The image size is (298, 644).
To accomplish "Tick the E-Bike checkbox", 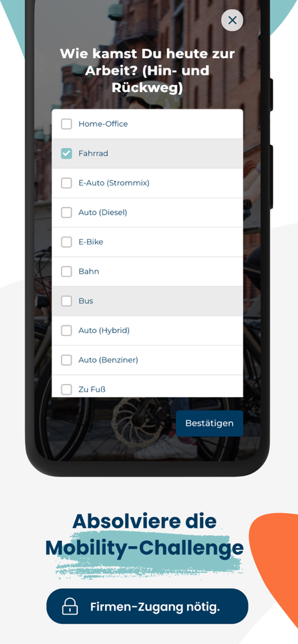I will 66,242.
